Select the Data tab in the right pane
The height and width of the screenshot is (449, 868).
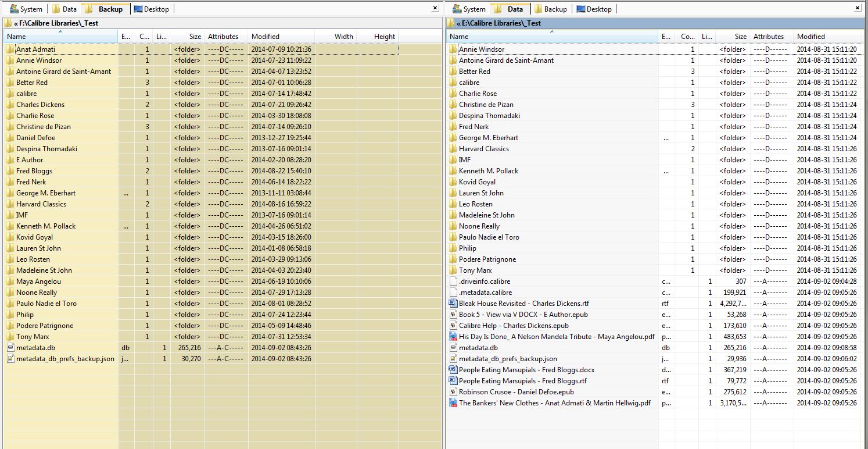pyautogui.click(x=510, y=9)
